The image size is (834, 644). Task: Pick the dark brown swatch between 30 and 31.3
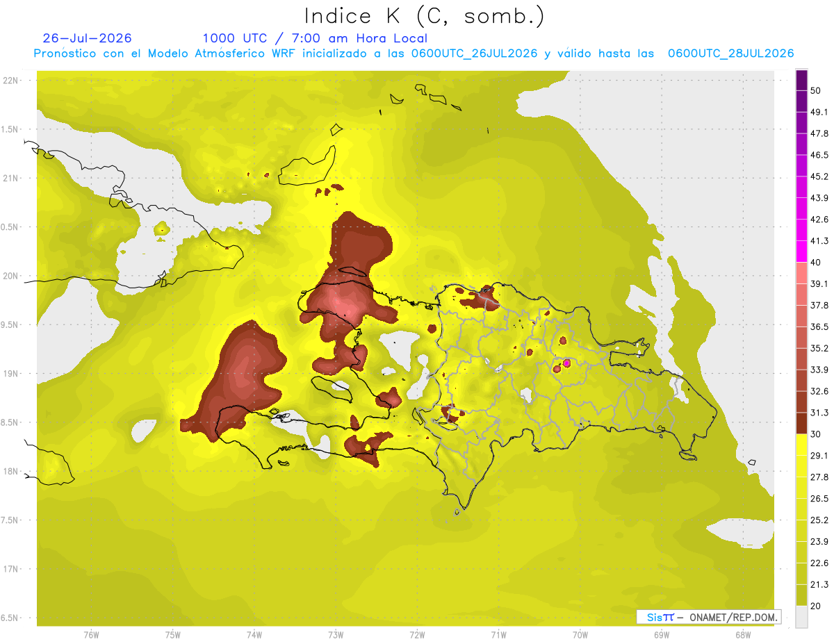pyautogui.click(x=801, y=423)
